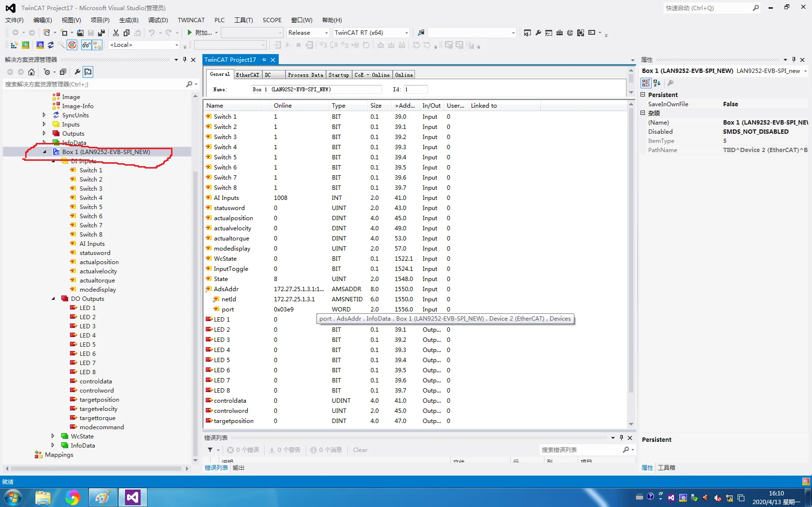Click the Reload Devices refresh arrows icon
This screenshot has width=812, height=507.
51,45
